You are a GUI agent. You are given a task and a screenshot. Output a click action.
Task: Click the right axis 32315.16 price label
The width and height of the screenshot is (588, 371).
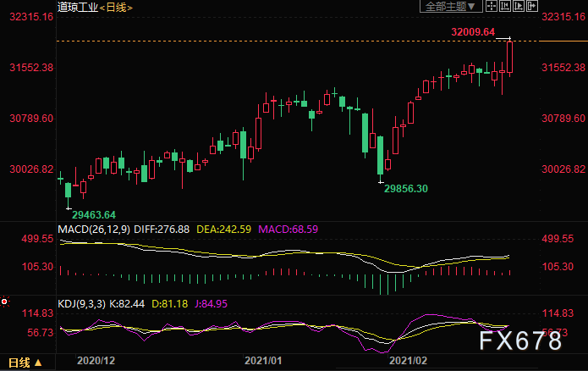563,17
